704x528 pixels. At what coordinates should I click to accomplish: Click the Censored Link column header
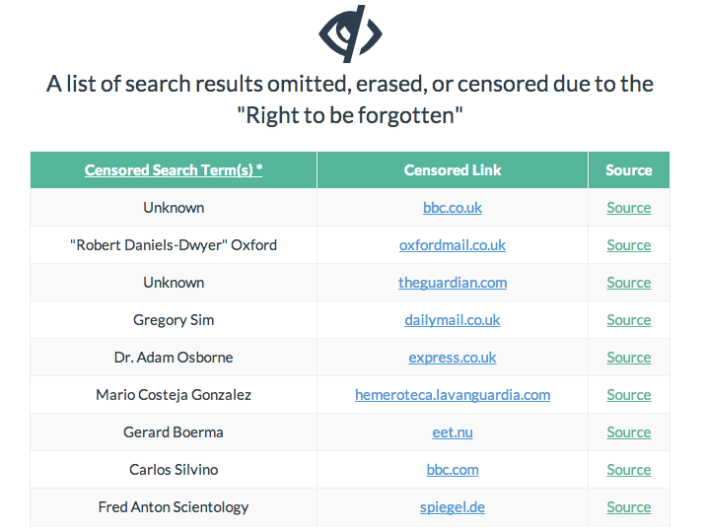click(452, 170)
